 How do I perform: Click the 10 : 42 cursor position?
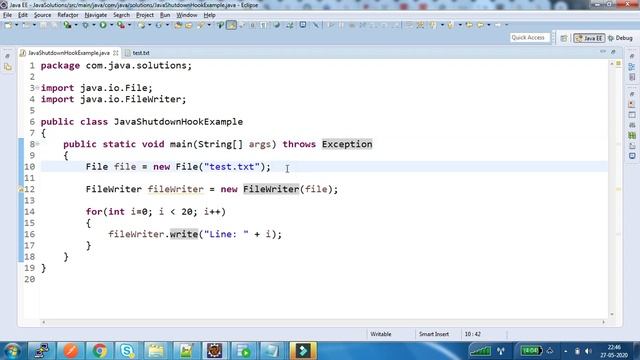(x=472, y=334)
